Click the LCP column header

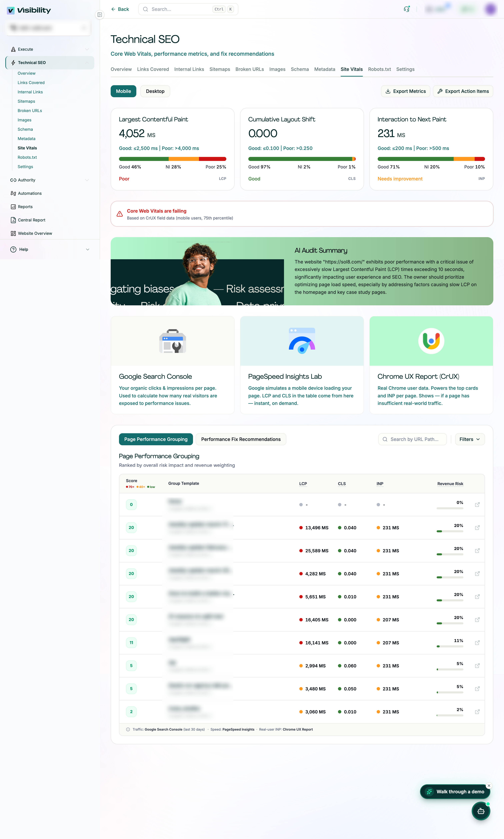(303, 484)
